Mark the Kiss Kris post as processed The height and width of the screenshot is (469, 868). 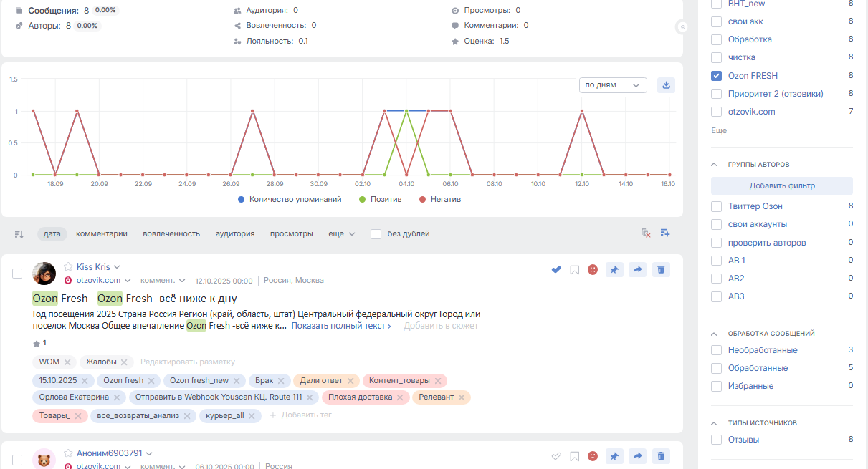555,270
